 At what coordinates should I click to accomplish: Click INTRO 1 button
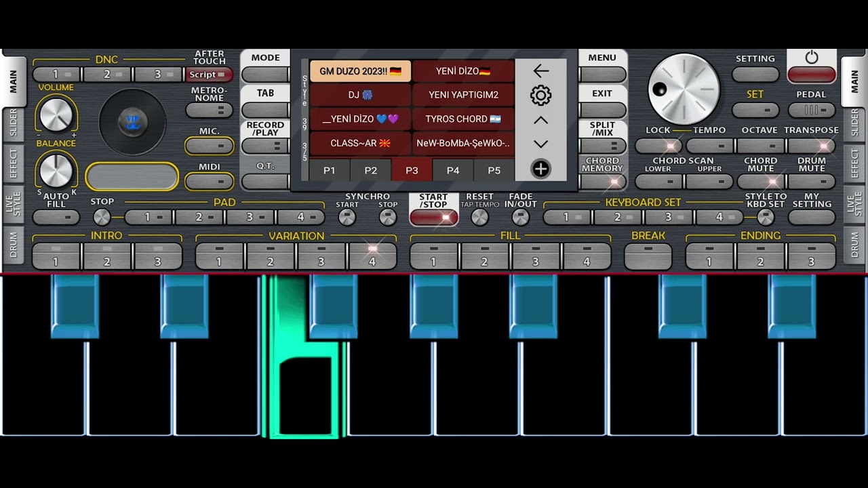tap(56, 256)
